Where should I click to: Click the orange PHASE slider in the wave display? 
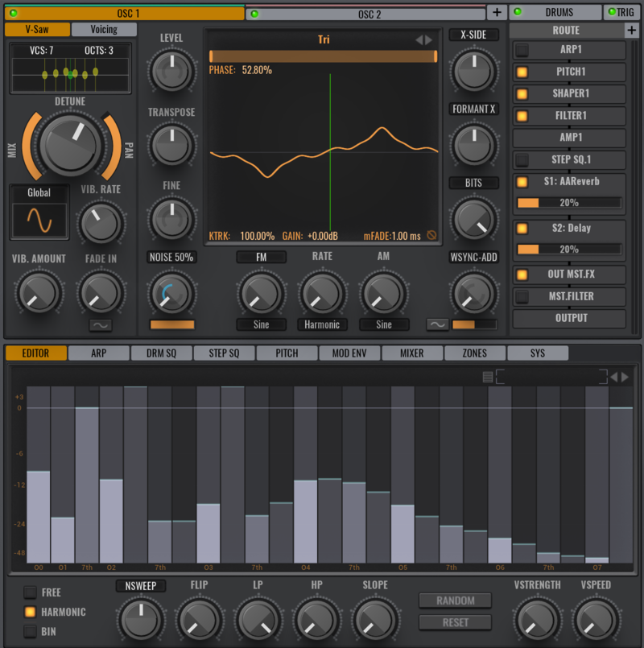pyautogui.click(x=322, y=55)
